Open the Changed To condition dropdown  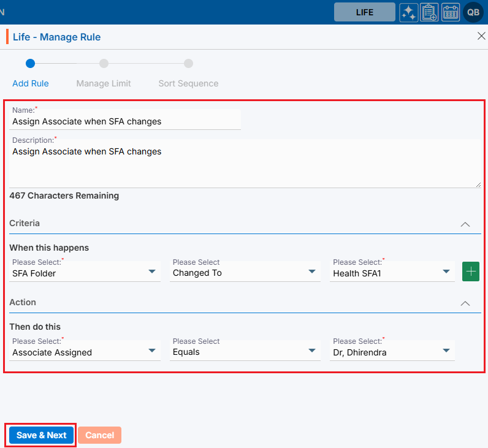tap(245, 273)
